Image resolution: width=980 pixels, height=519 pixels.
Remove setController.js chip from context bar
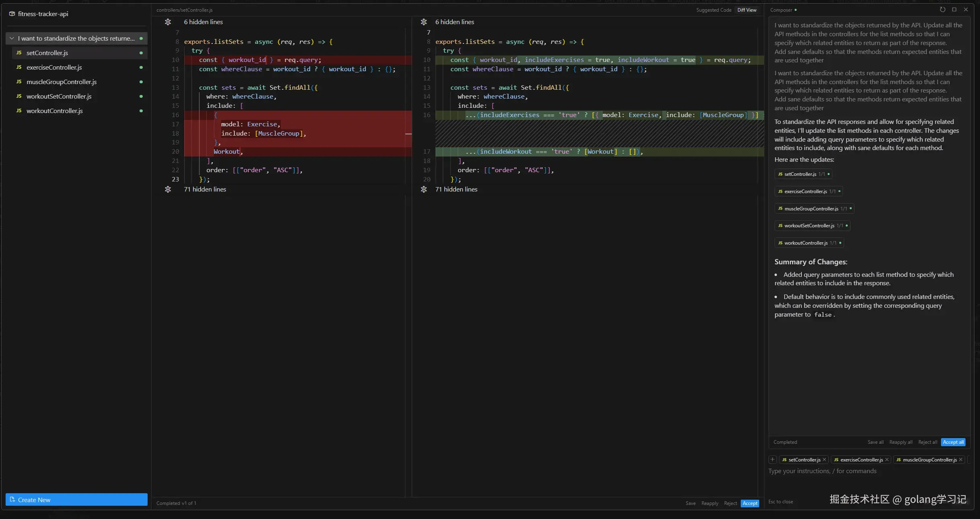(x=824, y=459)
